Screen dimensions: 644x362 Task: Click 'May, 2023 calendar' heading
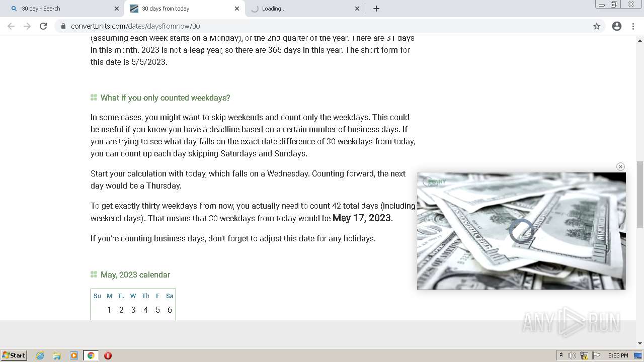coord(135,275)
